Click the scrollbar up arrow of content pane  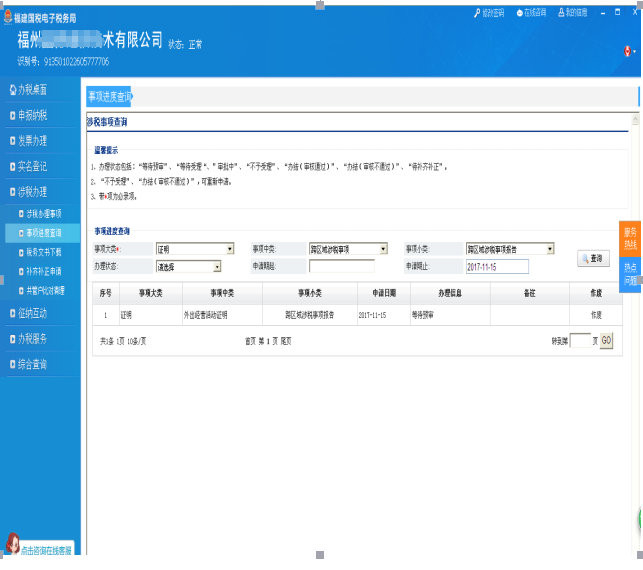[635, 119]
